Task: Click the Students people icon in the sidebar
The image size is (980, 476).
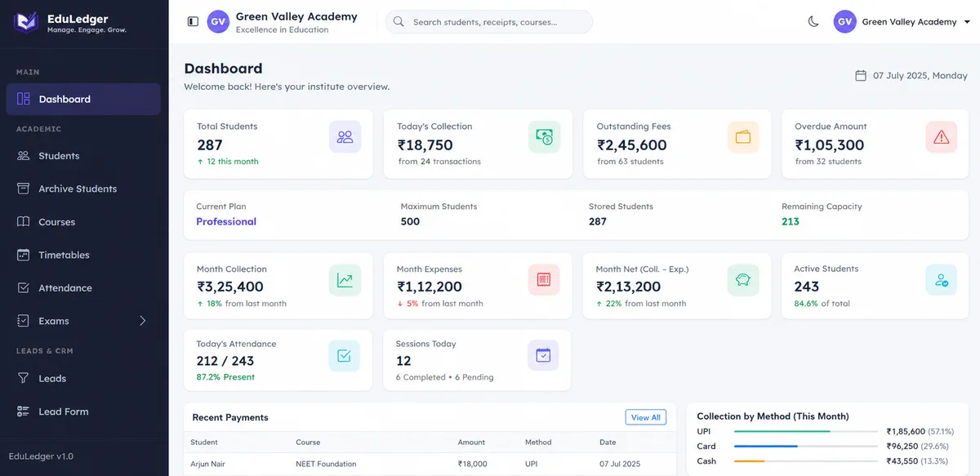Action: (x=23, y=156)
